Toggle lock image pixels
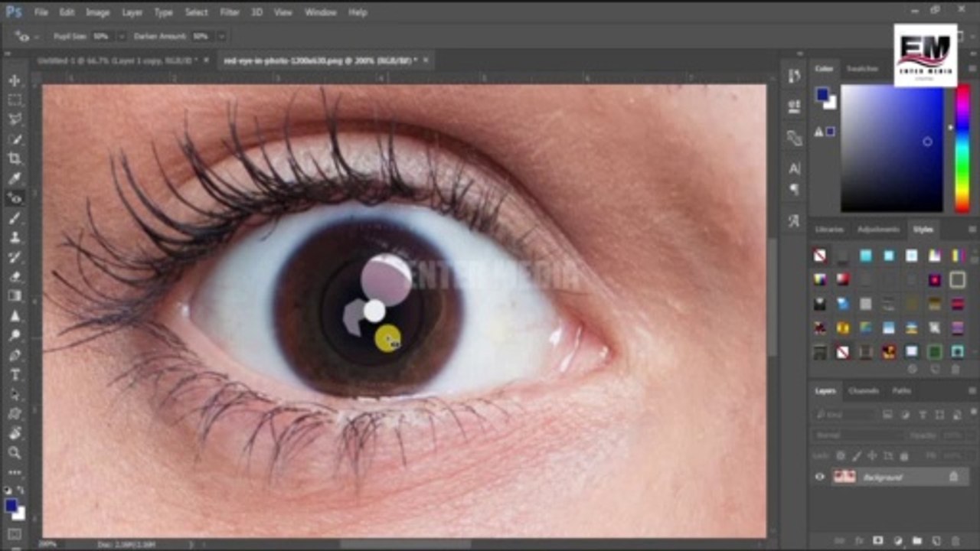 [856, 455]
